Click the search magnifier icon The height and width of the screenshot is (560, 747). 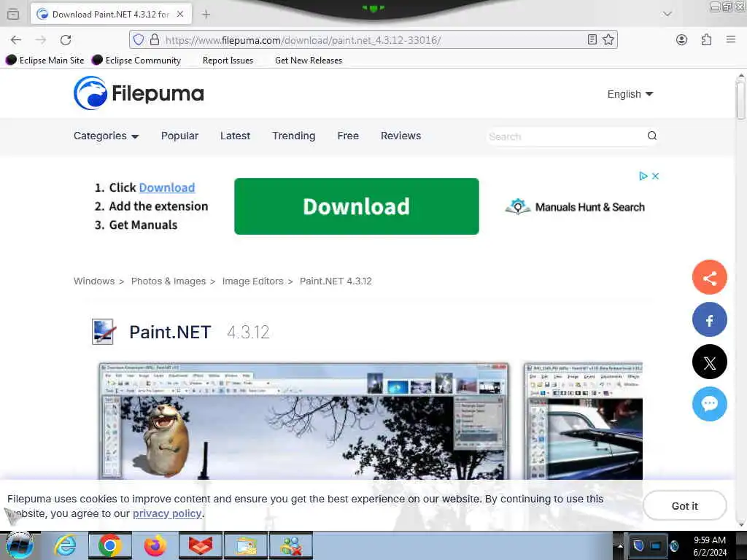tap(651, 136)
